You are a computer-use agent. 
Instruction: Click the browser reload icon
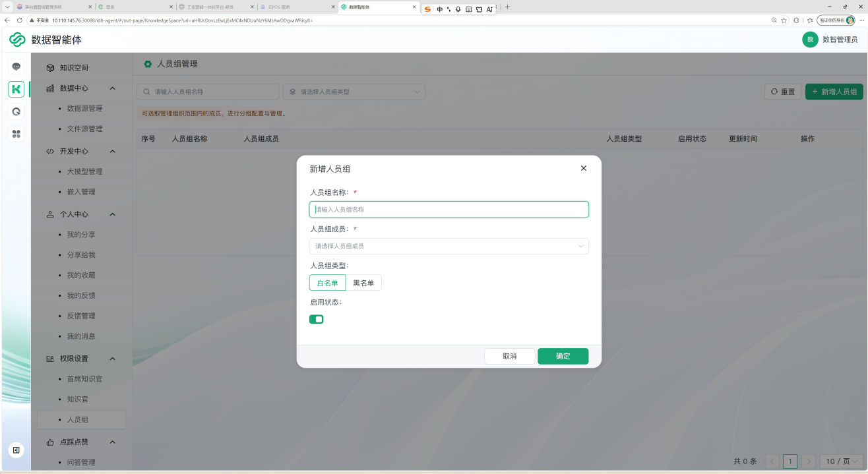coord(20,20)
